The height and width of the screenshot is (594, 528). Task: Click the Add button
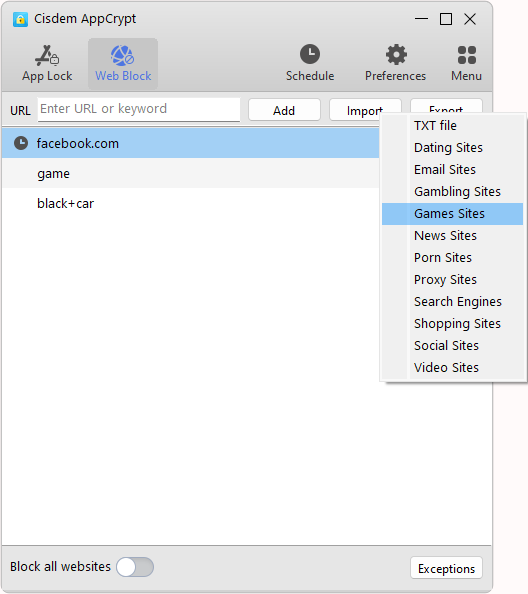coord(284,110)
